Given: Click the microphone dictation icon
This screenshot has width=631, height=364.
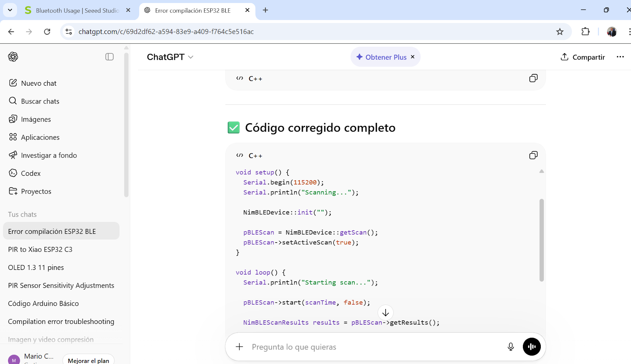Looking at the screenshot, I should click(510, 347).
